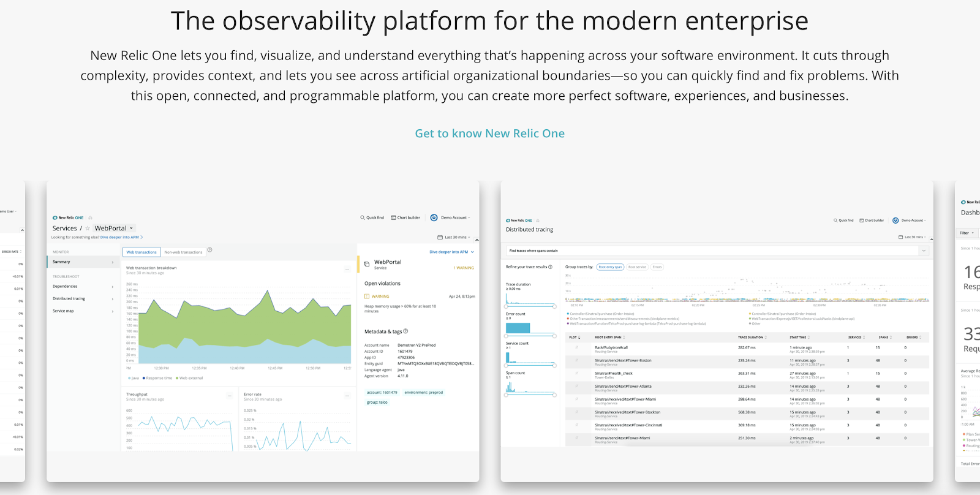The image size is (980, 495).
Task: Open Last 30 mins picker in WebPortal screenshot
Action: tap(454, 237)
